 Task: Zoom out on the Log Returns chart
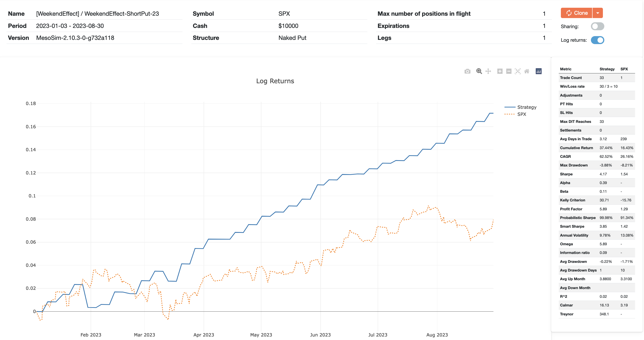(508, 71)
